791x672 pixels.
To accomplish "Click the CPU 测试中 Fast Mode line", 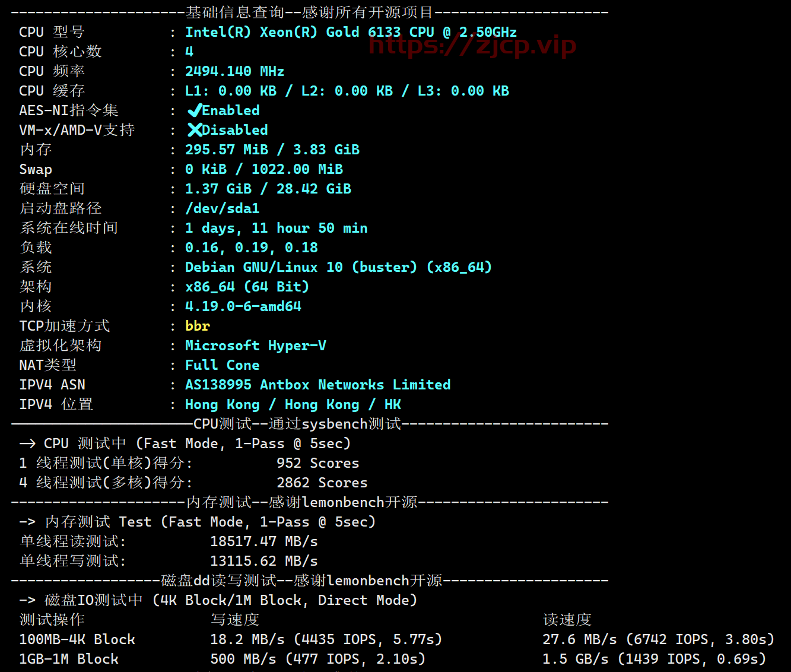I will coord(185,443).
